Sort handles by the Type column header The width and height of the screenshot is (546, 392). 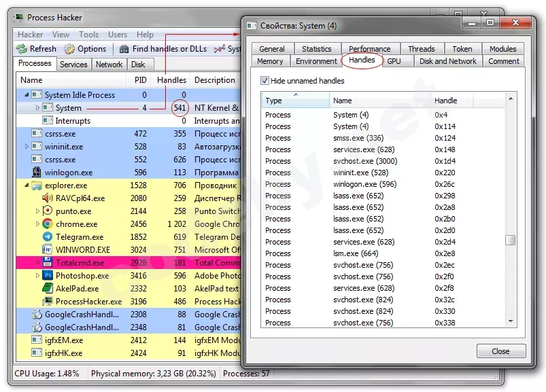point(277,100)
